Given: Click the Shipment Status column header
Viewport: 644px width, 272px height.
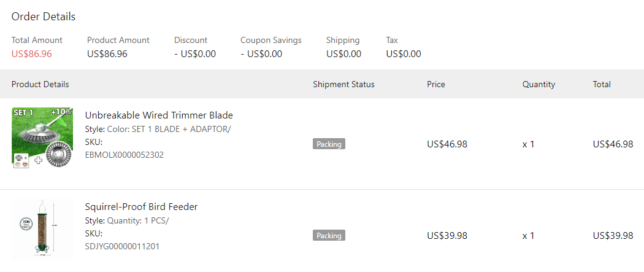Looking at the screenshot, I should click(x=343, y=84).
